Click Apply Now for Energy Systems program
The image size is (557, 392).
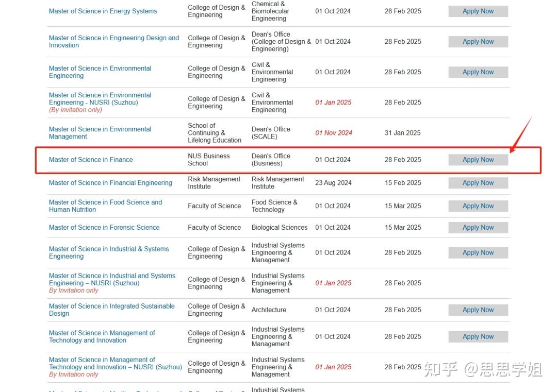click(478, 11)
